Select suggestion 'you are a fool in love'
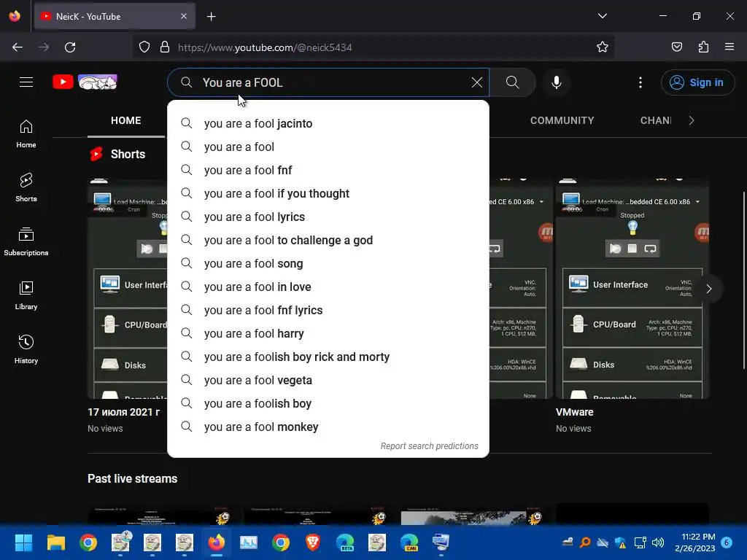 pyautogui.click(x=328, y=287)
